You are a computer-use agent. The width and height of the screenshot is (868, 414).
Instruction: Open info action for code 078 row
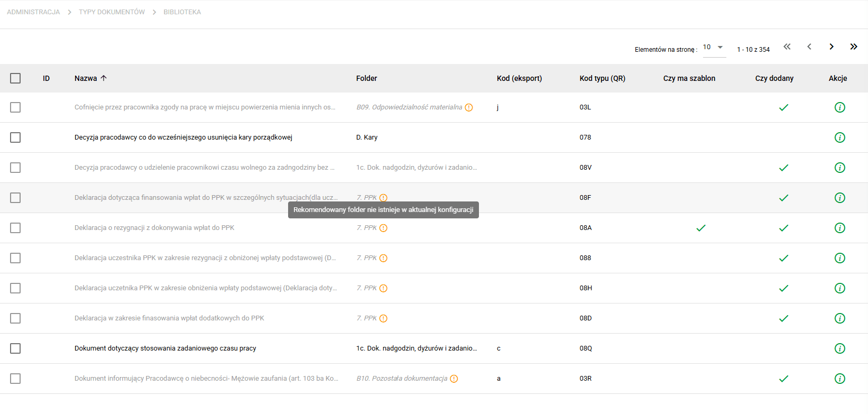coord(839,137)
